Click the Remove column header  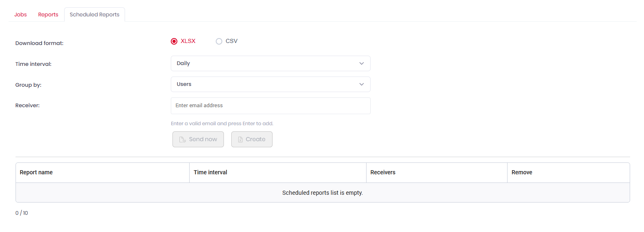pyautogui.click(x=522, y=172)
